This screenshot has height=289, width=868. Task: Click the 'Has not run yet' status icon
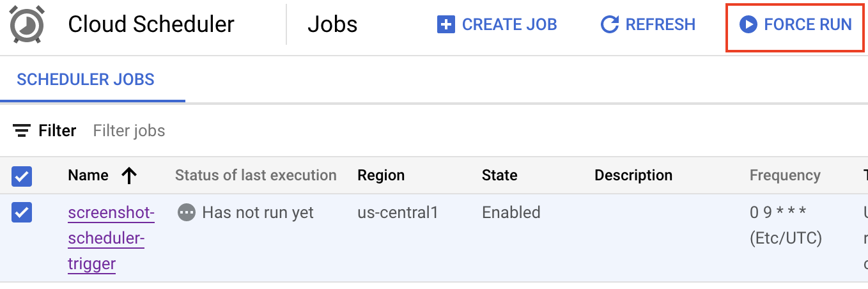(x=186, y=213)
